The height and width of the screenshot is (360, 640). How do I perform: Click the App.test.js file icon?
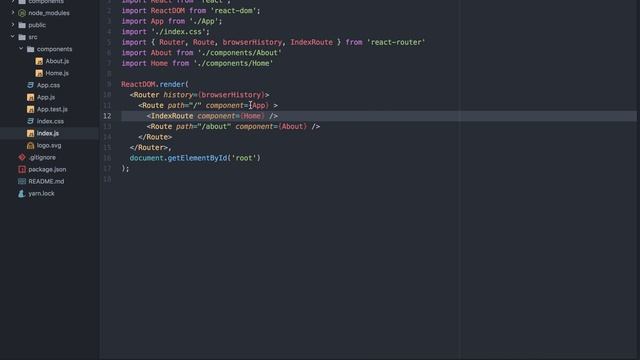31,109
